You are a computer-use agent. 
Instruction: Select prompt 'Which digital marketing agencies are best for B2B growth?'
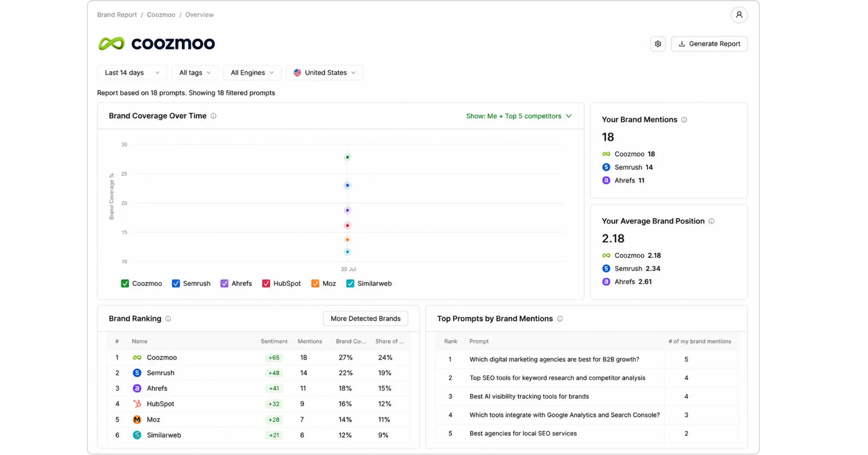tap(554, 360)
